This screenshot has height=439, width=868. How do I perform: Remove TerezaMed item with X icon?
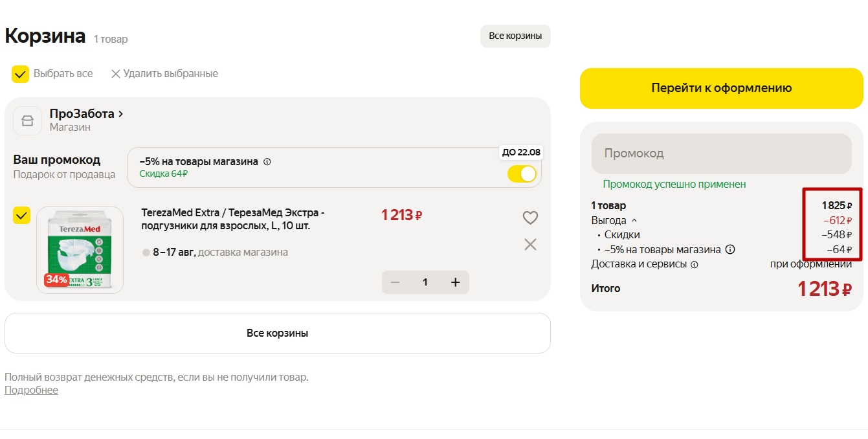point(530,244)
